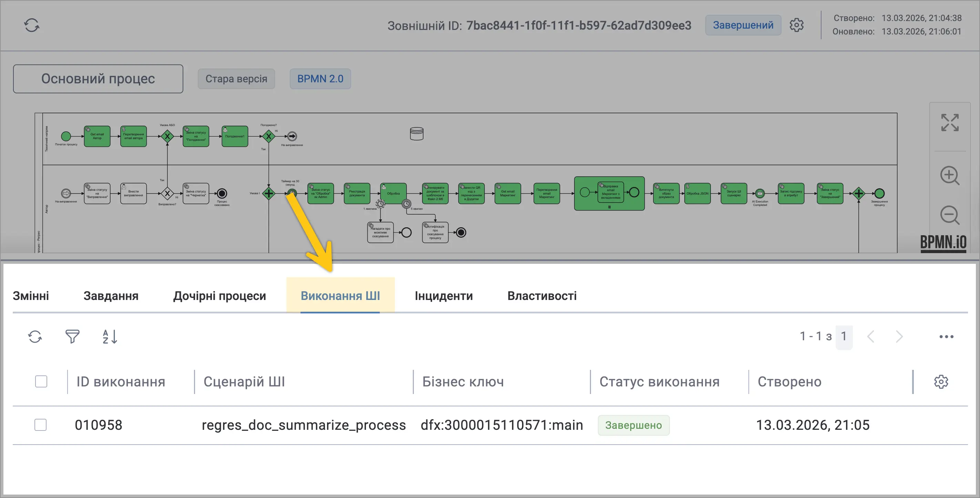Click execution ID '010958'

pyautogui.click(x=99, y=425)
